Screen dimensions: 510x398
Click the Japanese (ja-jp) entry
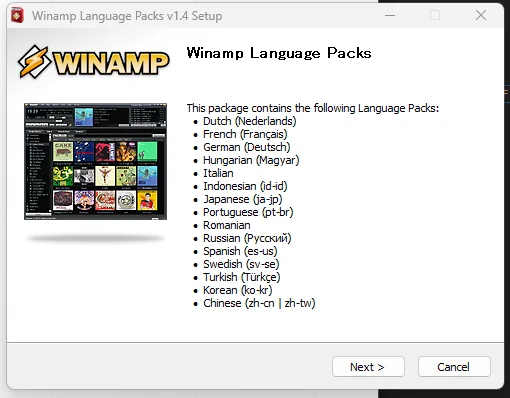[x=243, y=199]
